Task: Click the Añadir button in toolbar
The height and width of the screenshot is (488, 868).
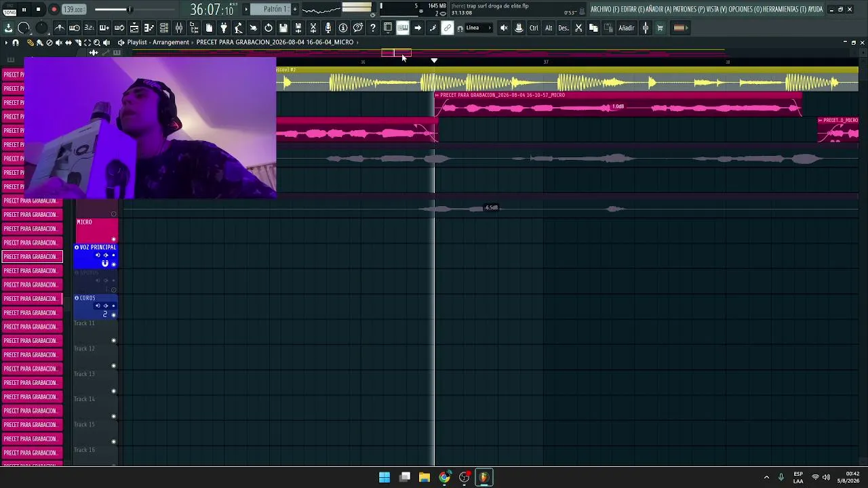Action: 627,28
